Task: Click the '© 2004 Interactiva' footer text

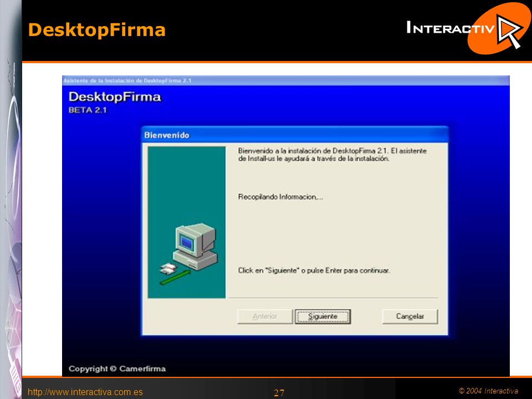Action: click(489, 391)
